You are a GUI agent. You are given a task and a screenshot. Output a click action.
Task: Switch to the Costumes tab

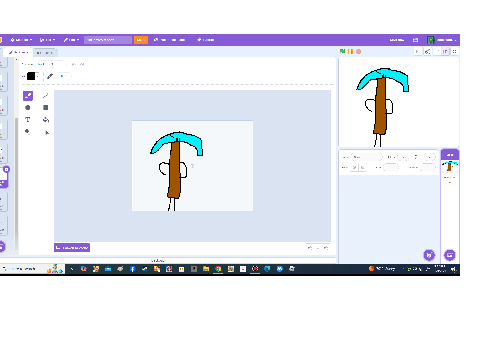click(19, 52)
